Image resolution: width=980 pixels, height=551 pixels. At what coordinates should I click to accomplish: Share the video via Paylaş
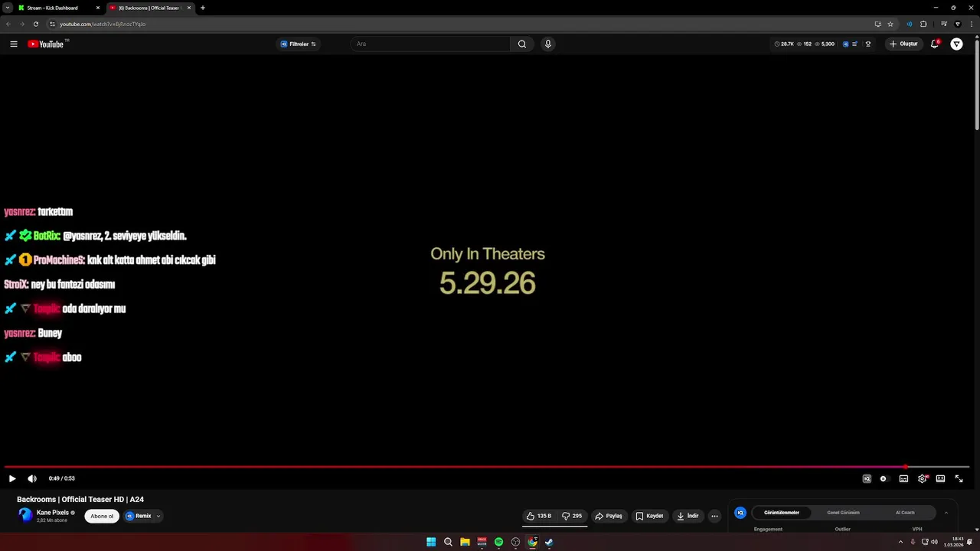point(609,516)
